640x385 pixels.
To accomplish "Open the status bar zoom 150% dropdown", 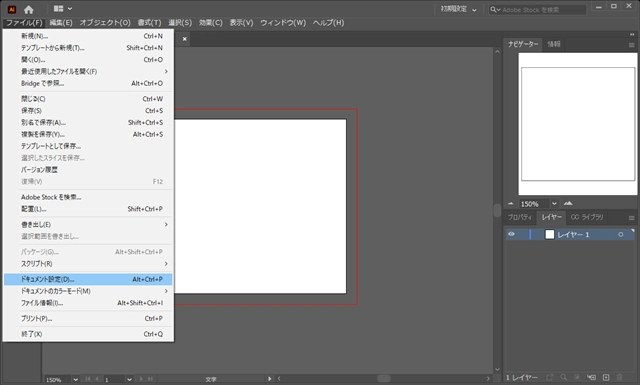I will tap(76, 379).
